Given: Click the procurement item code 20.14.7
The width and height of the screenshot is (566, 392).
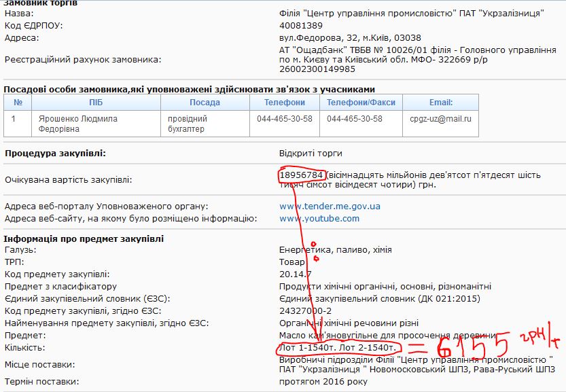Looking at the screenshot, I should click(x=295, y=274).
